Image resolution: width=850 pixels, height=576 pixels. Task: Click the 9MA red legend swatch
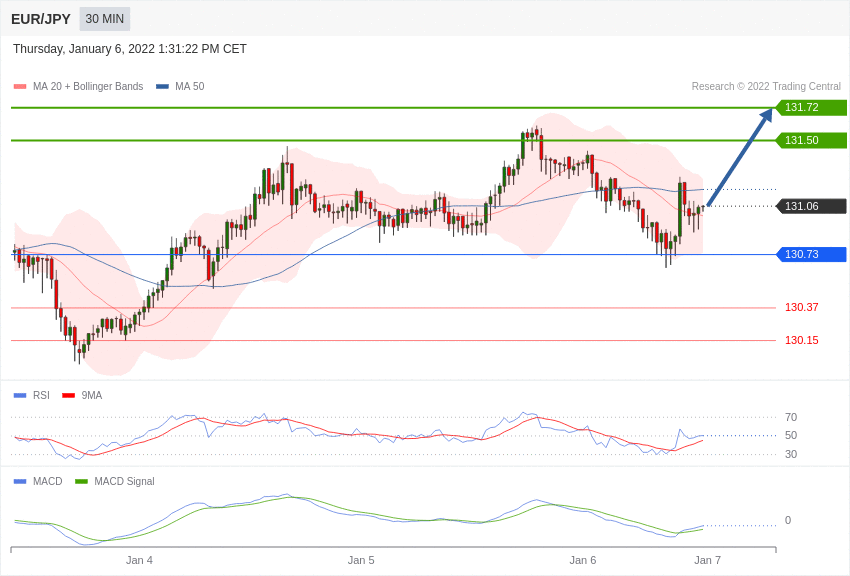pos(68,396)
